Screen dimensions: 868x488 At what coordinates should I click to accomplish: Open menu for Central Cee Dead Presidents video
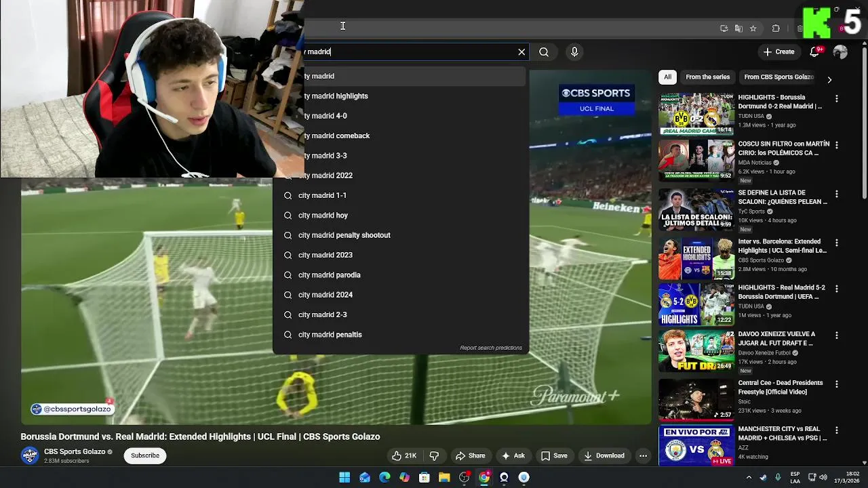(836, 384)
